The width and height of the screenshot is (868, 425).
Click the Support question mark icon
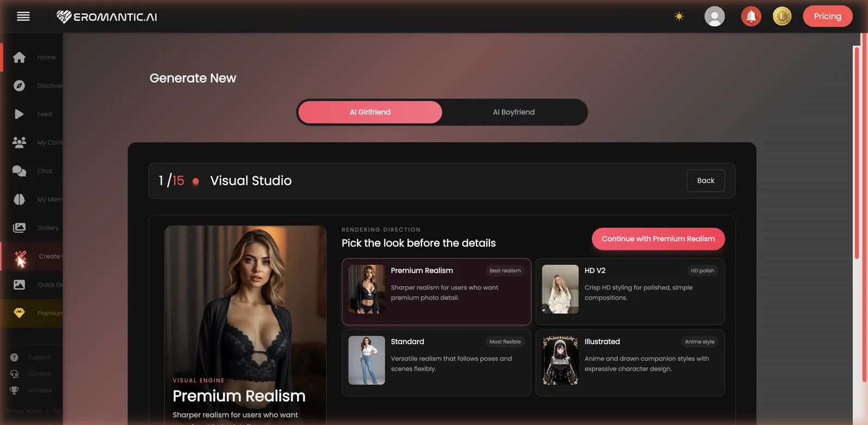14,357
